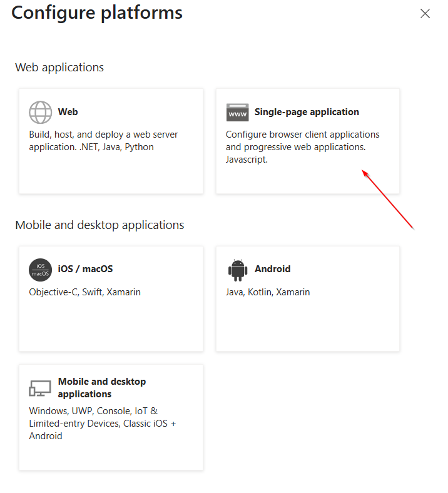Close the Configure platforms panel

click(x=425, y=14)
